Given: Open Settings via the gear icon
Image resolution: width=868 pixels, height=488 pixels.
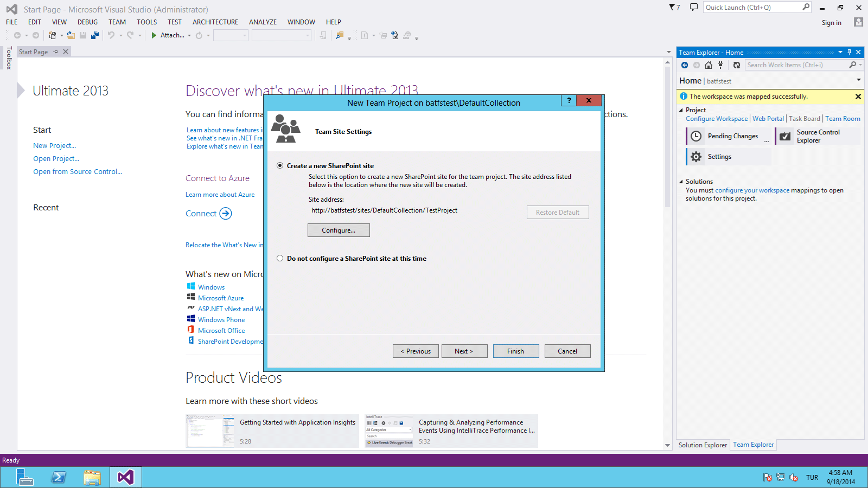Looking at the screenshot, I should 695,156.
